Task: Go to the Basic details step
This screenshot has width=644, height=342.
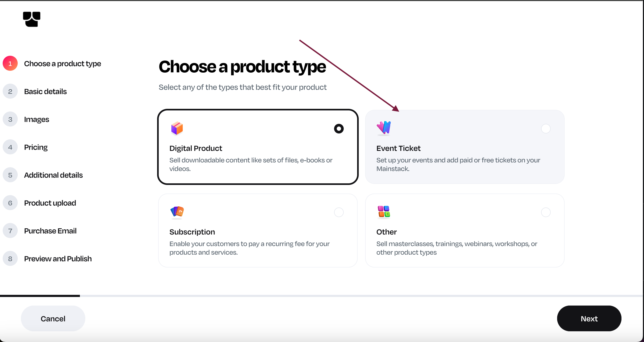Action: pos(45,91)
